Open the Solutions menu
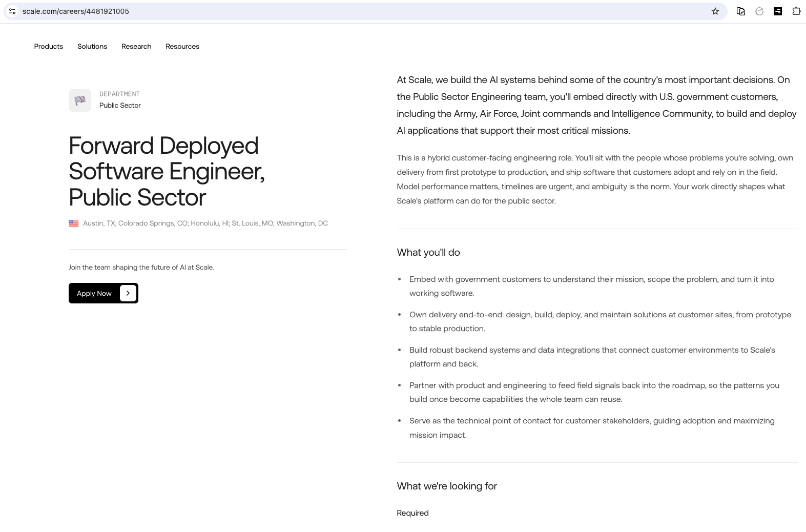Viewport: 806px width, 532px height. (92, 46)
